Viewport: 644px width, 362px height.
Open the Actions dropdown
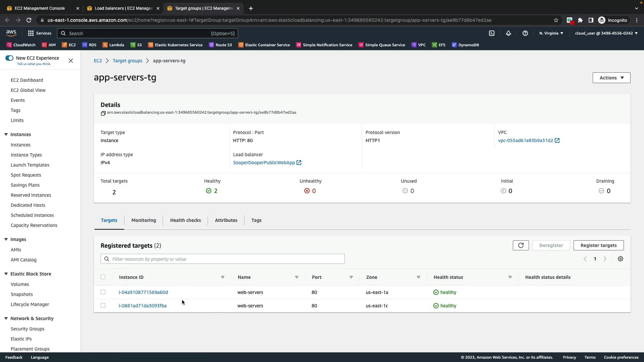(611, 78)
